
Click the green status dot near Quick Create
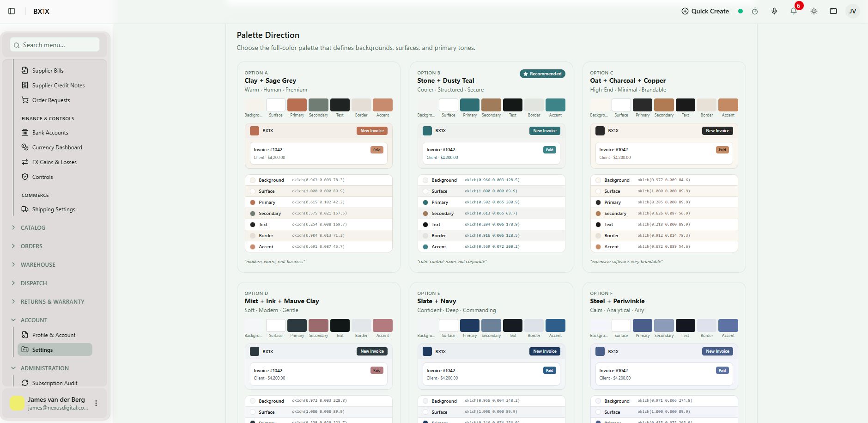(x=741, y=11)
